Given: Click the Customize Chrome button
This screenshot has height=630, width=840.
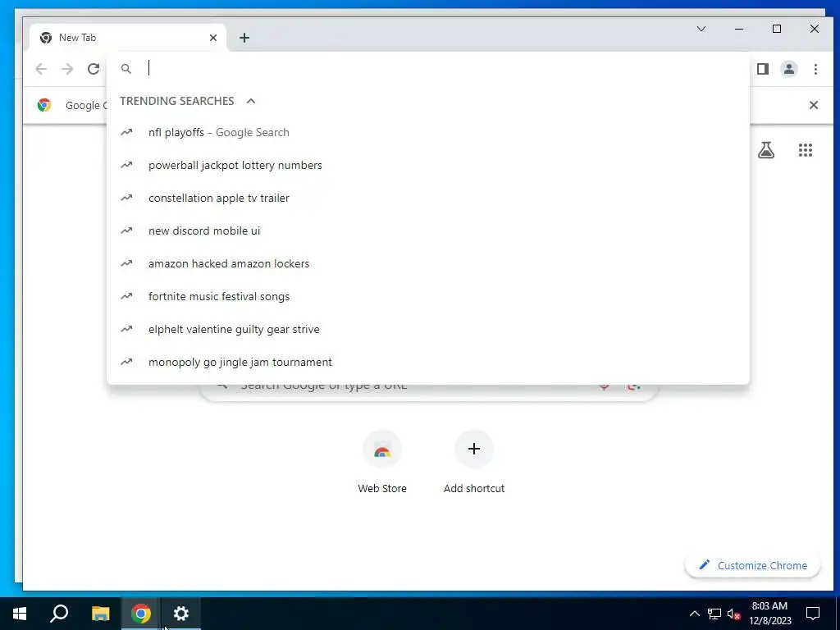Looking at the screenshot, I should (x=753, y=565).
